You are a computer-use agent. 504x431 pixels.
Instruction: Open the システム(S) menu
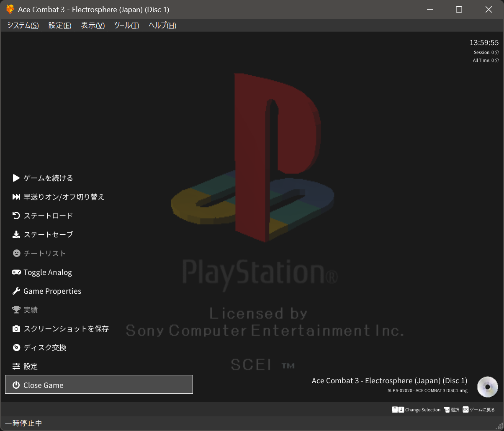click(23, 26)
